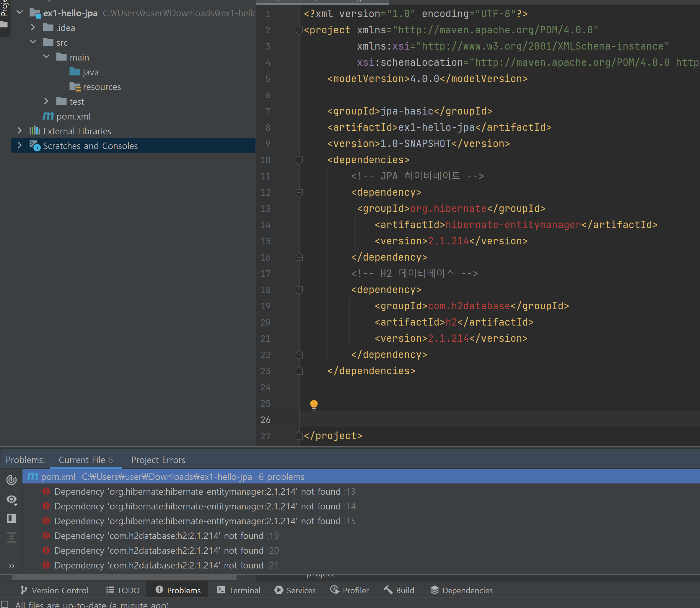Collapse the src folder

(x=33, y=42)
